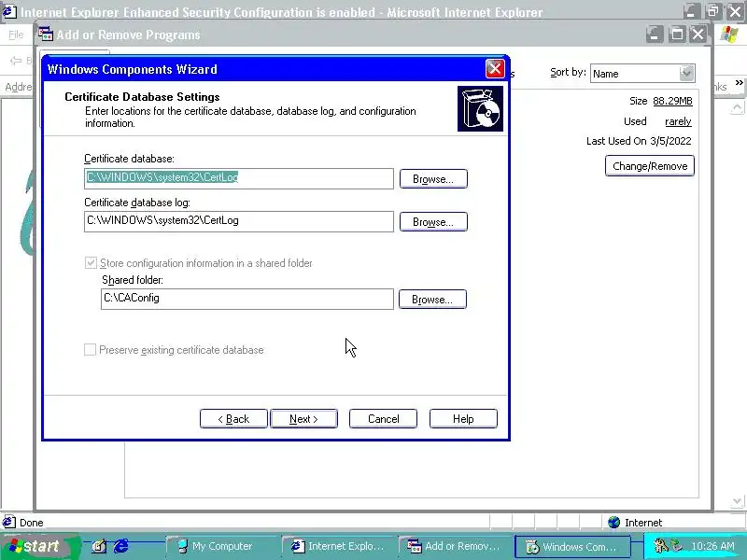Toggle Store configuration information in shared folder

click(x=91, y=263)
